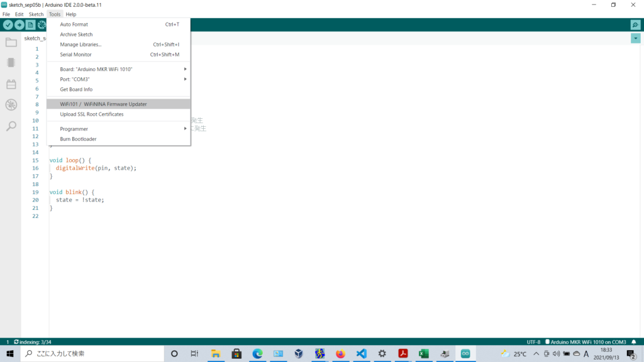Image resolution: width=644 pixels, height=362 pixels.
Task: Open the Sketchbook folder sidebar icon
Action: point(11,42)
